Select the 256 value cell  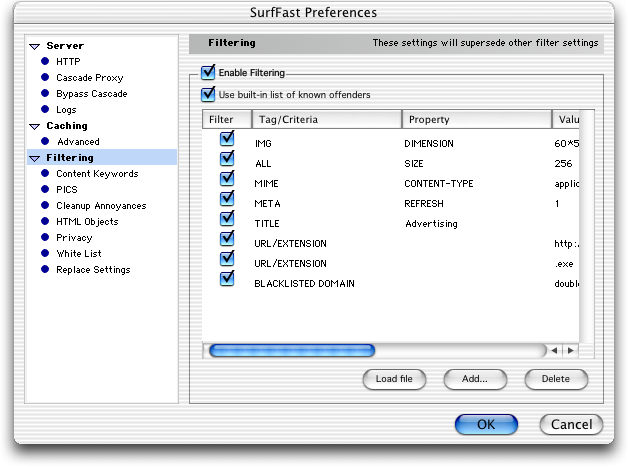point(563,164)
